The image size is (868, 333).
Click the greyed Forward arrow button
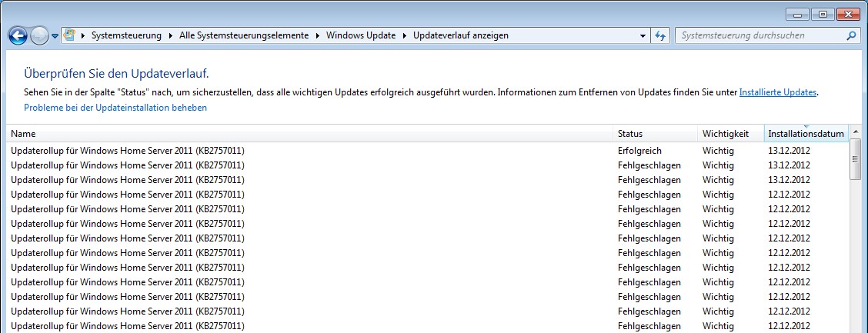(x=39, y=36)
